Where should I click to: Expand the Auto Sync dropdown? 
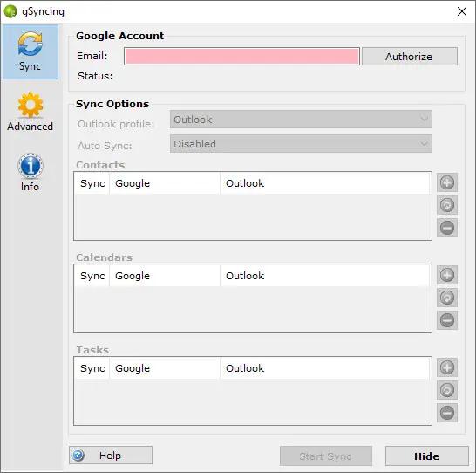(301, 144)
